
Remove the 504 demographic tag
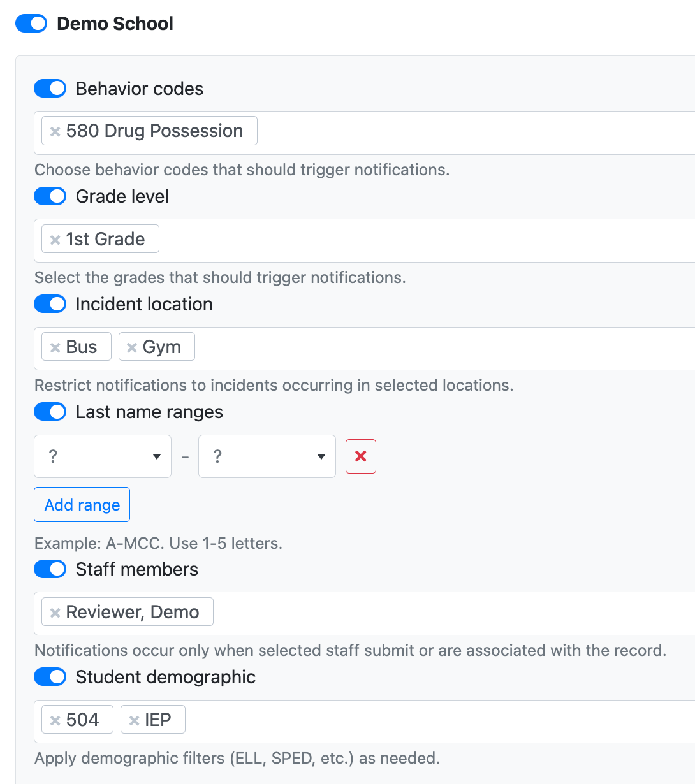coord(55,720)
